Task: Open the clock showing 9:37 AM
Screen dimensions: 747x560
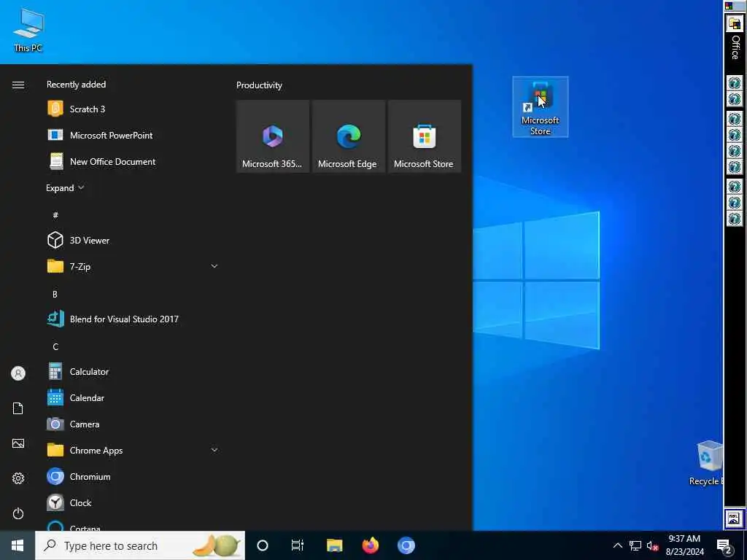Action: point(684,545)
